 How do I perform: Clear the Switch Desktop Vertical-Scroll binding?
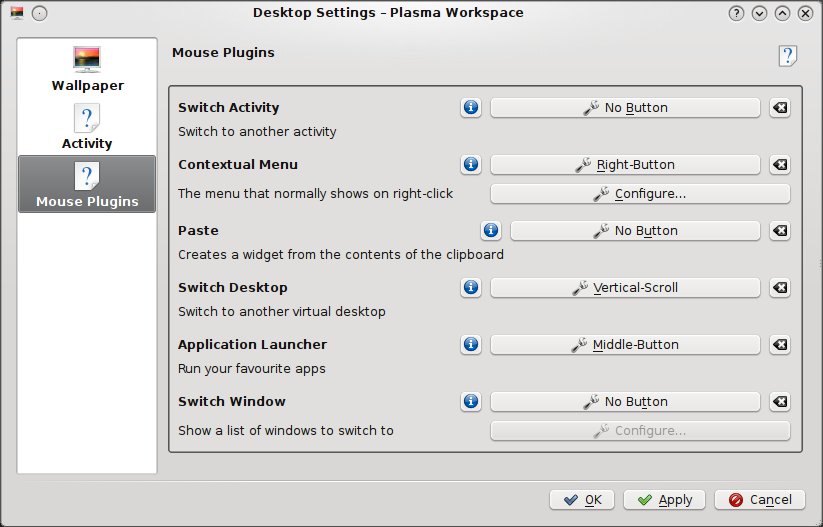780,288
